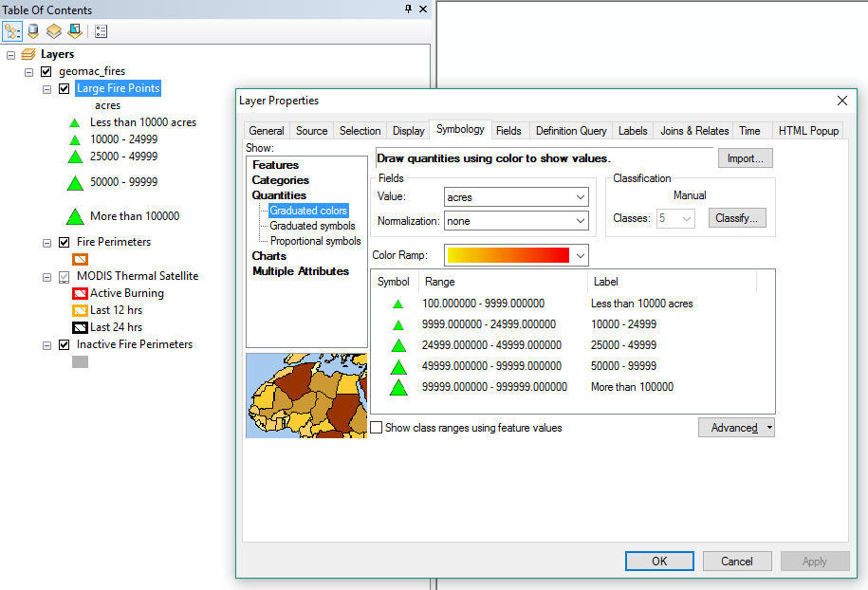Switch to the Selection tab

(x=360, y=131)
